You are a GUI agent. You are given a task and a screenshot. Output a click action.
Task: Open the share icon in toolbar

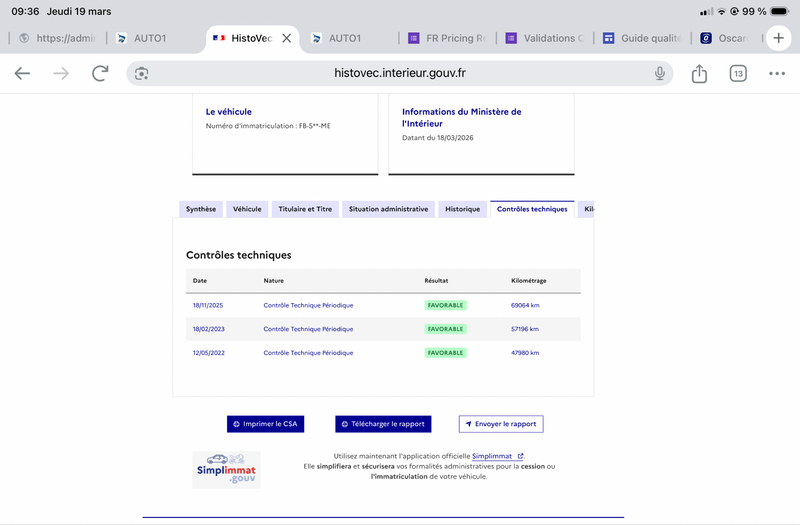pyautogui.click(x=699, y=73)
